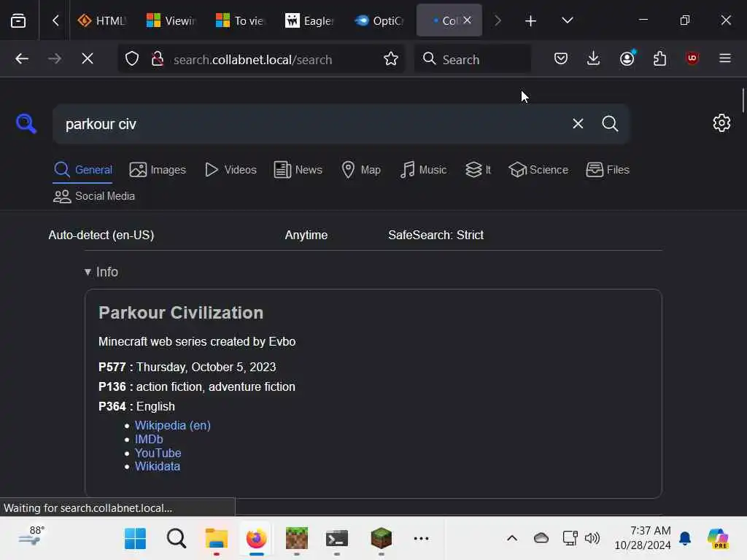Save page to Pocket
Viewport: 747px width, 560px height.
pos(561,58)
